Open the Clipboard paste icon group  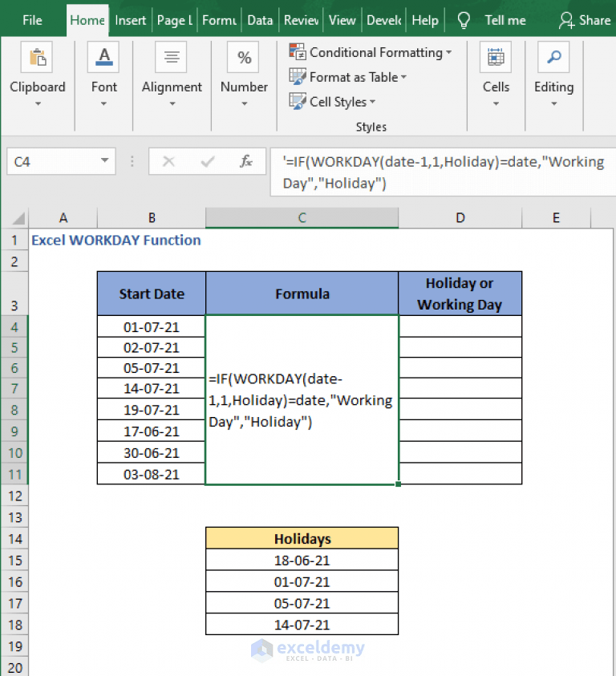point(37,57)
